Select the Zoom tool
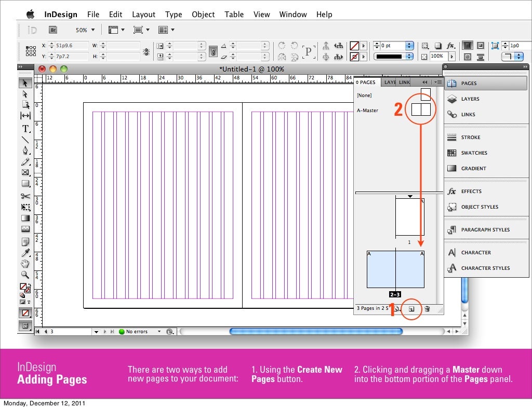The width and height of the screenshot is (532, 409). point(25,275)
